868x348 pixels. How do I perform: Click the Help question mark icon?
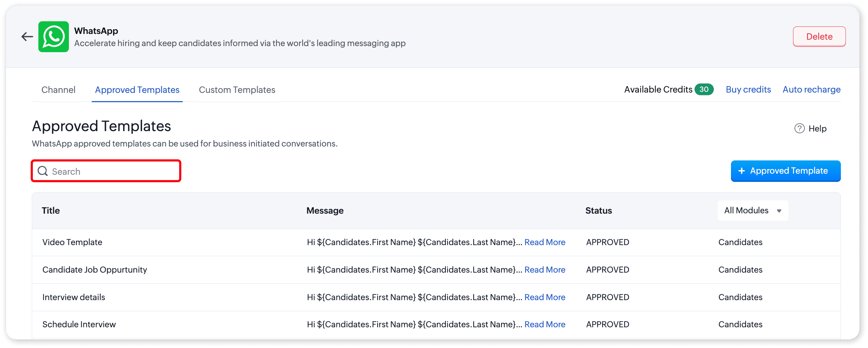point(799,128)
